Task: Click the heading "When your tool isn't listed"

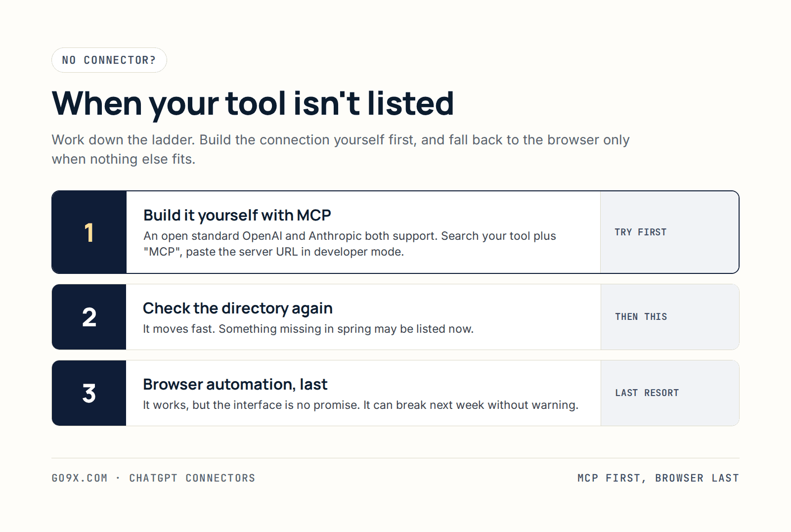Action: pyautogui.click(x=253, y=103)
